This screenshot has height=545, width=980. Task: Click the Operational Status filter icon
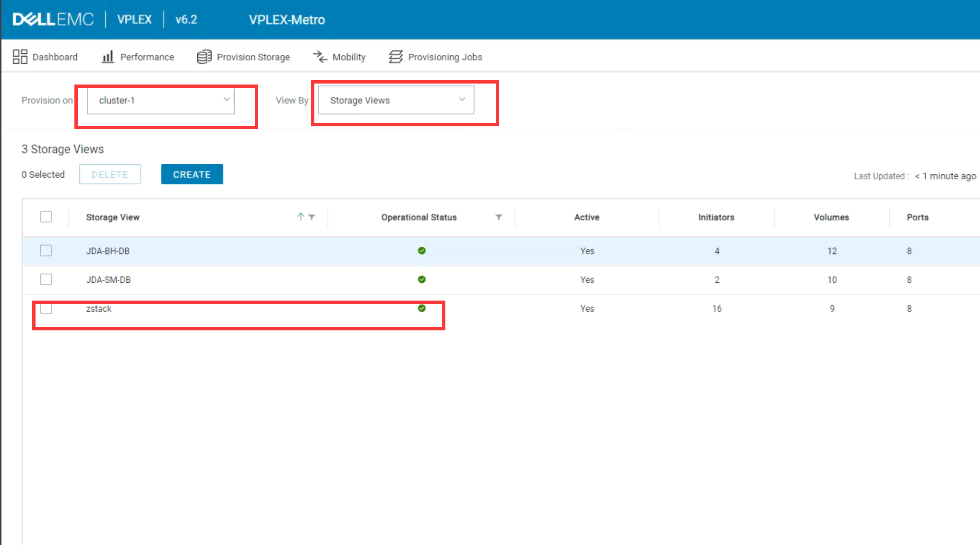tap(499, 217)
